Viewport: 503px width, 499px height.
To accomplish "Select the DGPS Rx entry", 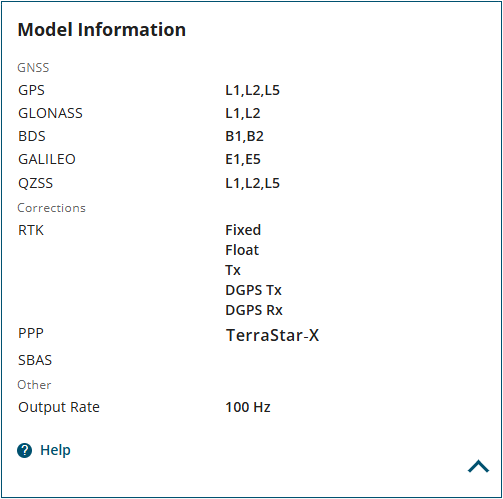I will [254, 310].
